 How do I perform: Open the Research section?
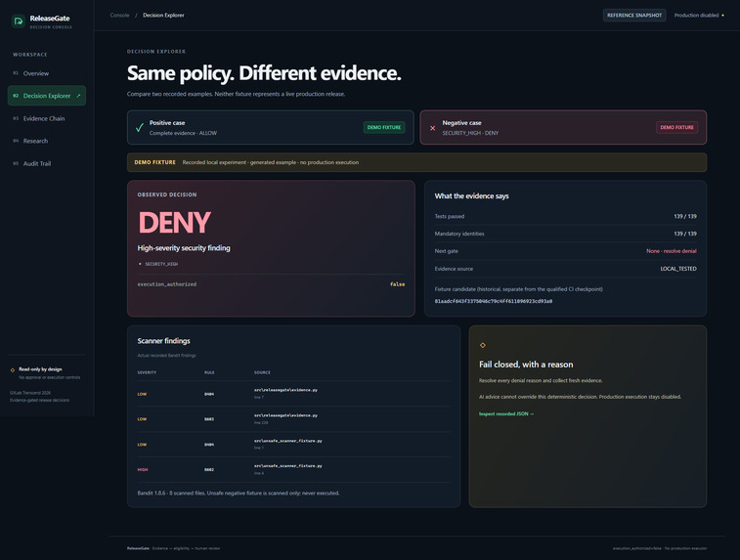pos(47,141)
